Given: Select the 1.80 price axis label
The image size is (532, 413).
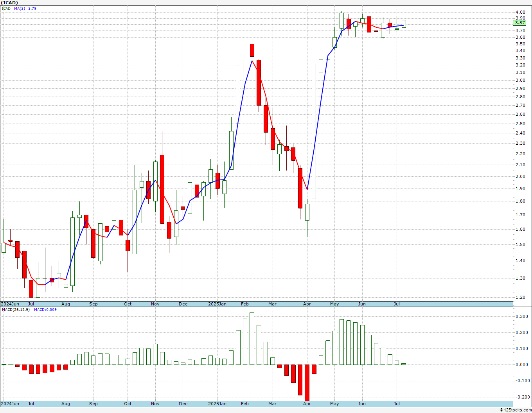Looking at the screenshot, I should click(x=520, y=201).
